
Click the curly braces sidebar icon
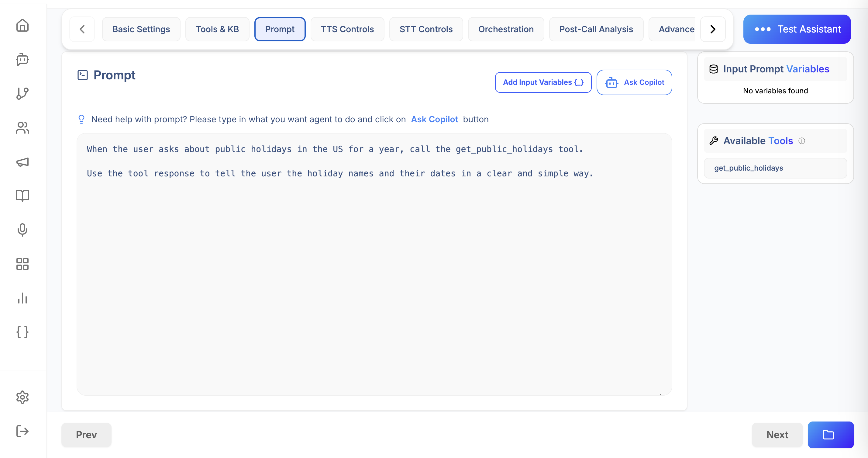[x=22, y=332]
